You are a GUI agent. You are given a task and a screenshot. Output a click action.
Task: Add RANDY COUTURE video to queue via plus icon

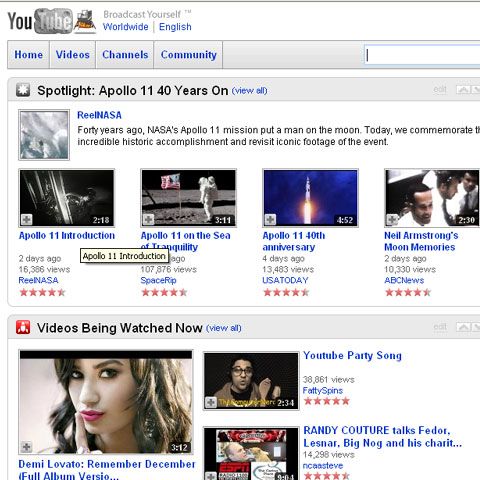coord(211,477)
